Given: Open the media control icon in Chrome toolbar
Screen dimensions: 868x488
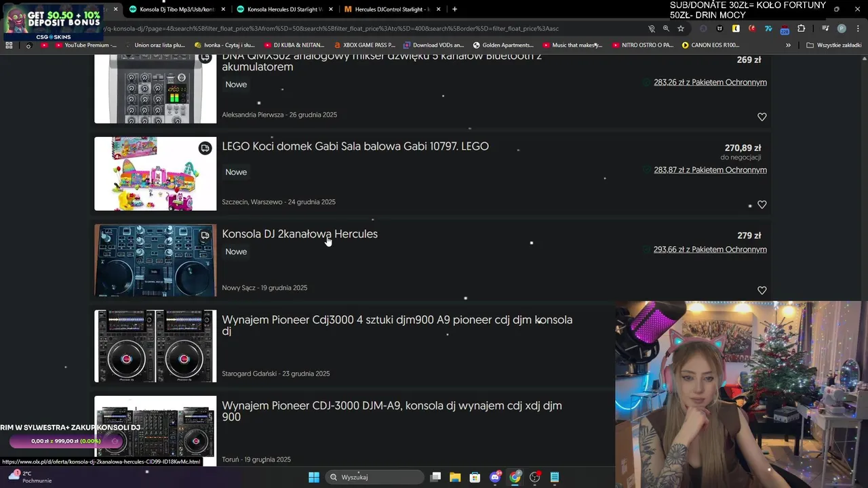Looking at the screenshot, I should pyautogui.click(x=825, y=28).
